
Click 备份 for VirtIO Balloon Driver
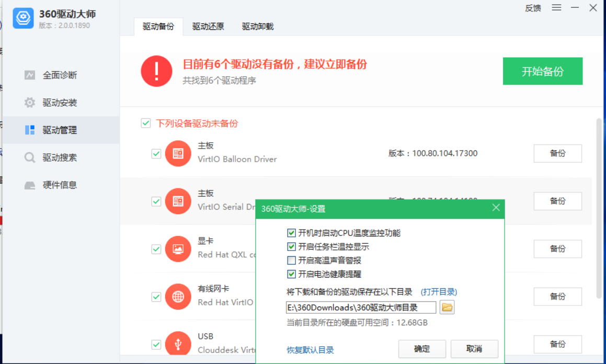click(558, 153)
